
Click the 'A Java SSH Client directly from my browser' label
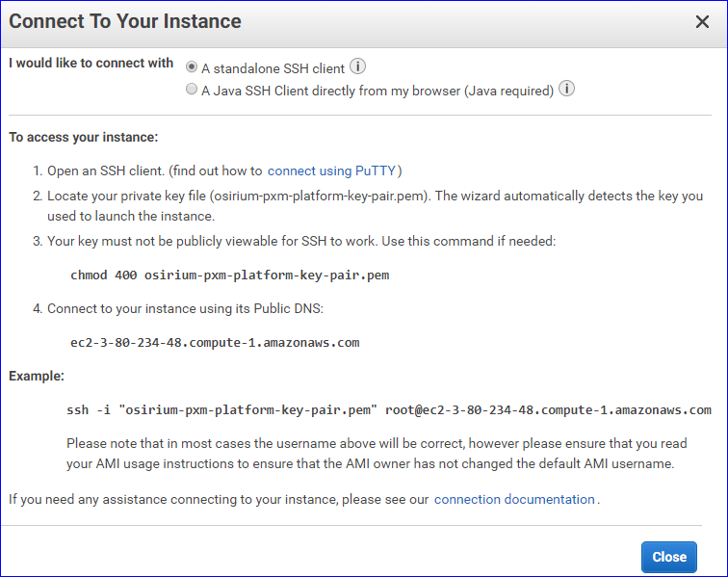pyautogui.click(x=377, y=91)
